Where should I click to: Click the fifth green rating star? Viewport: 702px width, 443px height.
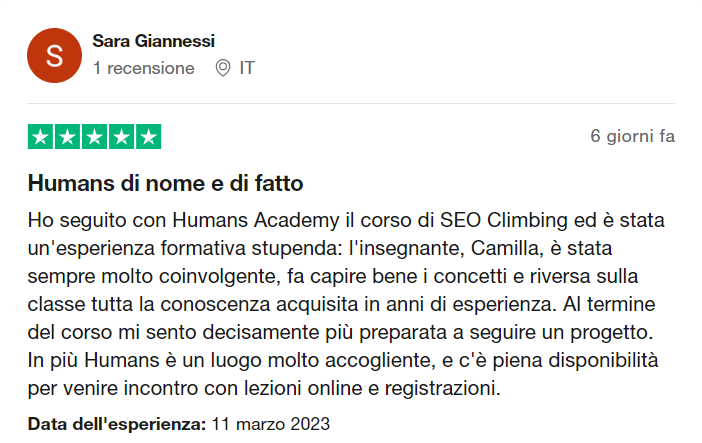148,137
